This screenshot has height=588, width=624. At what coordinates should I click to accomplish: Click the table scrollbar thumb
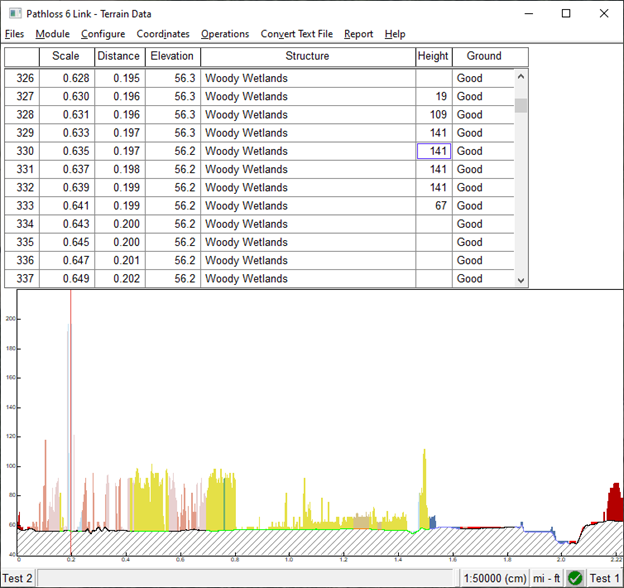point(520,104)
